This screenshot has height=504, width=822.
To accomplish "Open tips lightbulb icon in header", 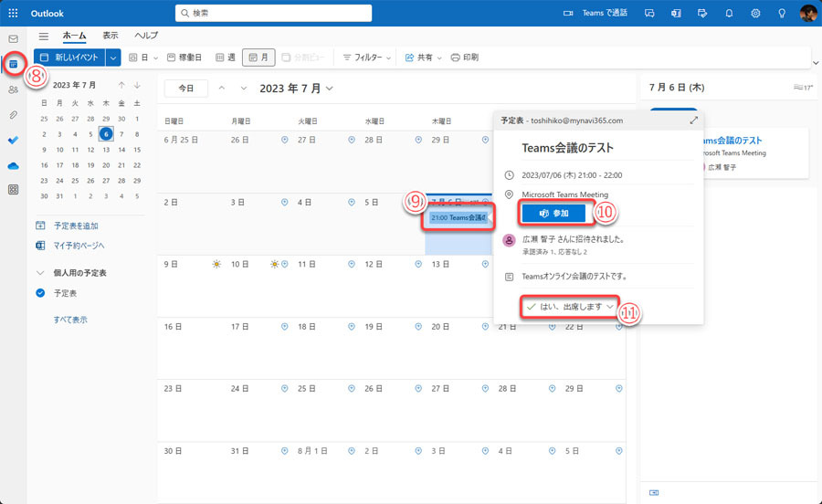I will pyautogui.click(x=782, y=13).
